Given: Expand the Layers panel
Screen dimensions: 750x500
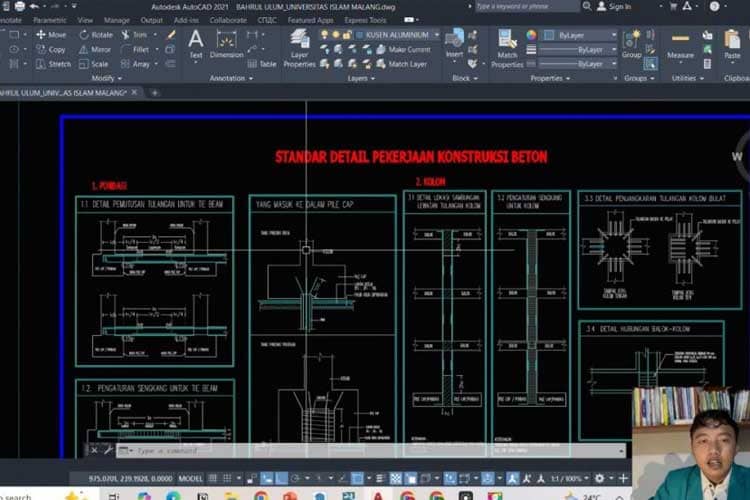Looking at the screenshot, I should click(x=361, y=78).
